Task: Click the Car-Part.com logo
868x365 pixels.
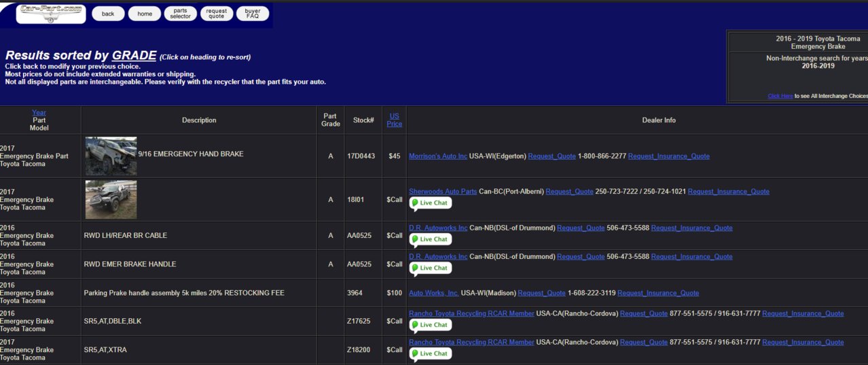Action: [x=51, y=14]
